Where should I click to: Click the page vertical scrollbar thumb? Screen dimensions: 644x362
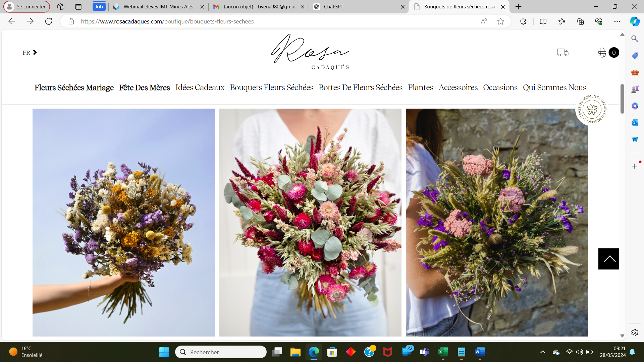click(622, 99)
